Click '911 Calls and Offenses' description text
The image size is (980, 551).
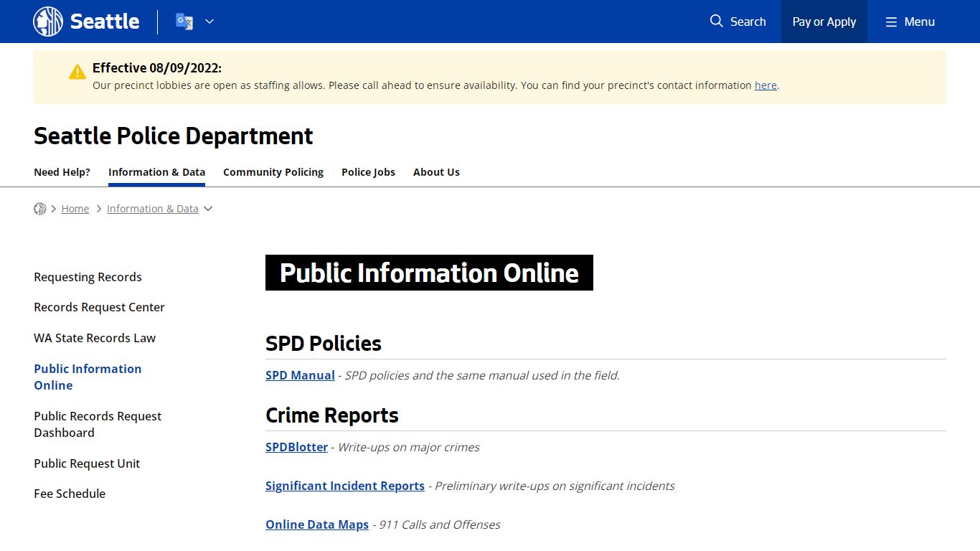click(439, 524)
